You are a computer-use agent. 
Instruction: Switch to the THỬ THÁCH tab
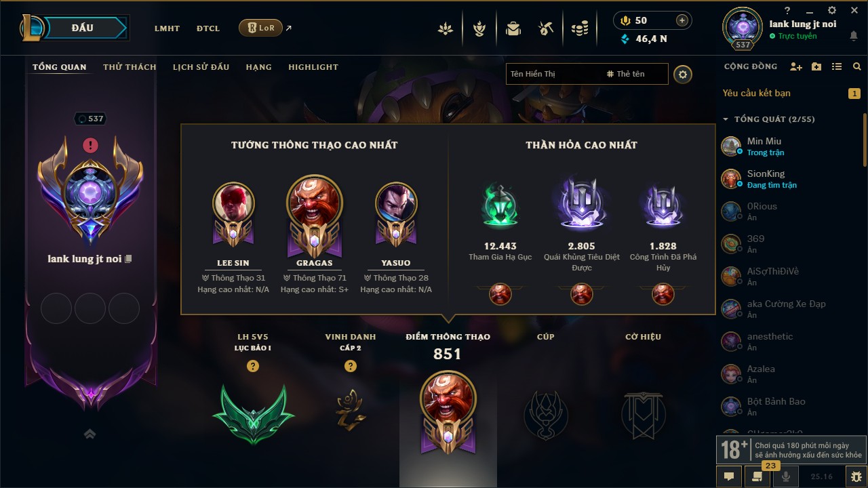130,67
